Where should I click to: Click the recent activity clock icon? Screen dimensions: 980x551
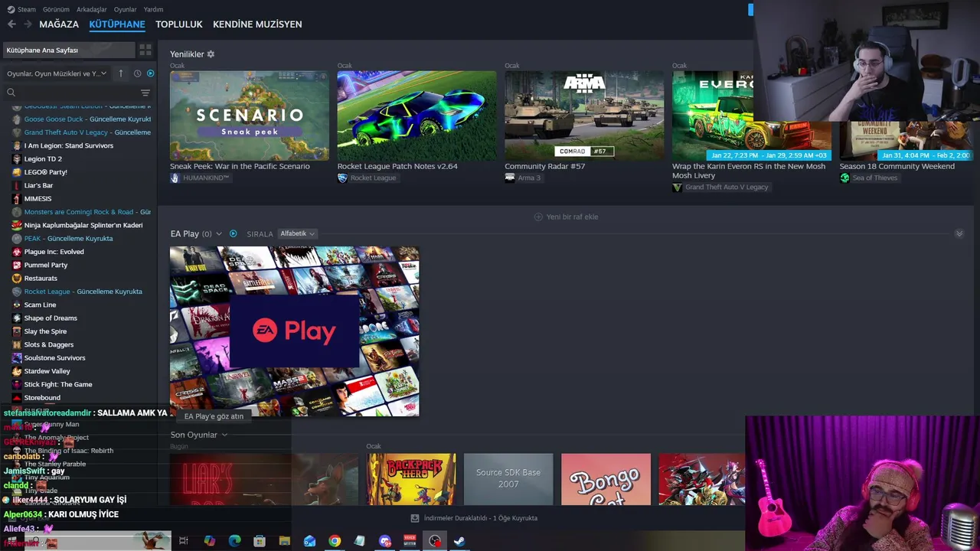137,73
